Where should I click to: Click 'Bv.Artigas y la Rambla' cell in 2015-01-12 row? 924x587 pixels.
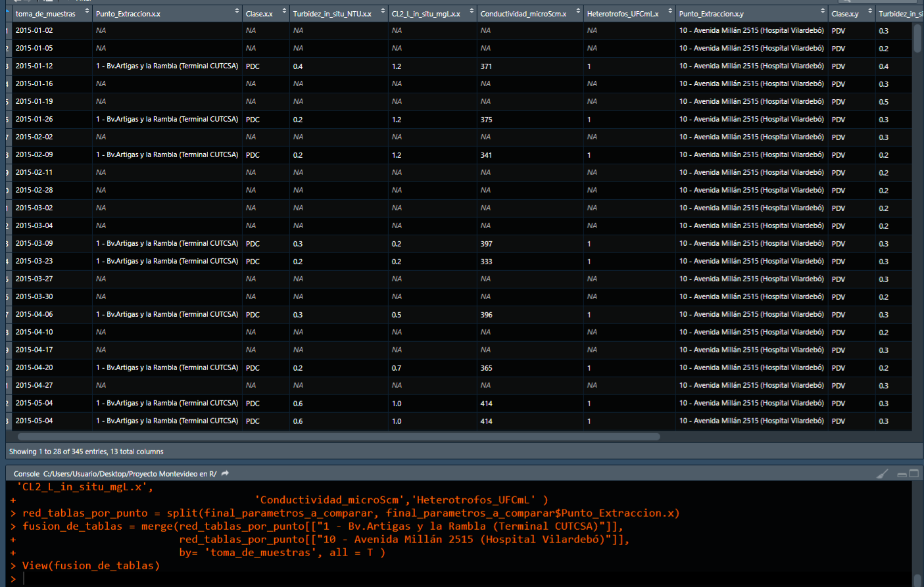pyautogui.click(x=167, y=66)
